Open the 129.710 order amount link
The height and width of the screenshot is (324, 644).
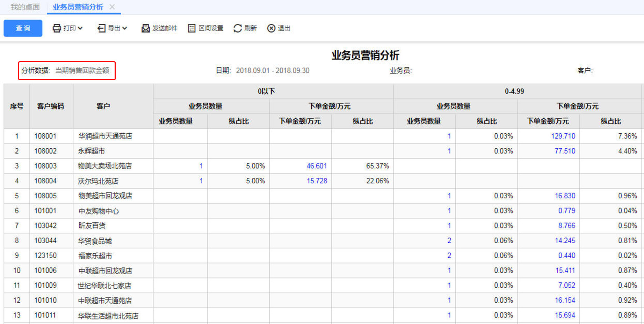(563, 136)
